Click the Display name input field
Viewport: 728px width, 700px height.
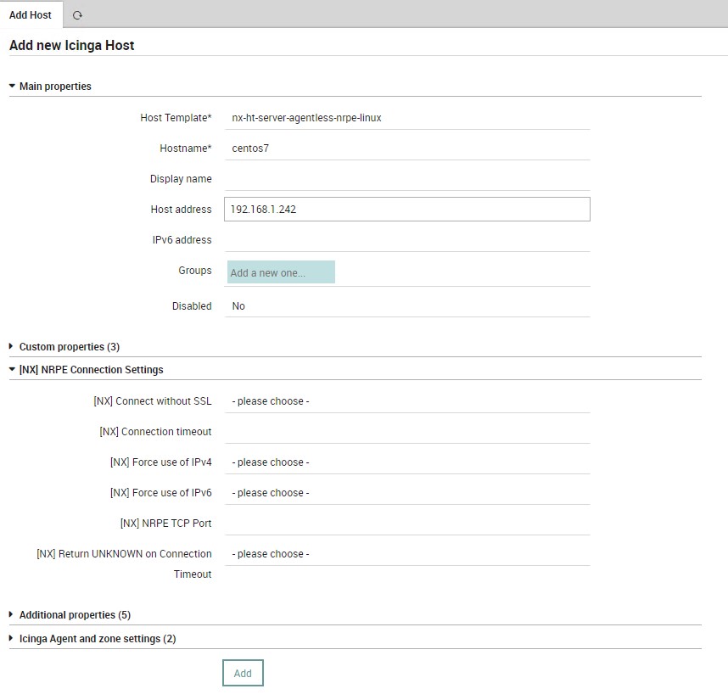click(407, 179)
